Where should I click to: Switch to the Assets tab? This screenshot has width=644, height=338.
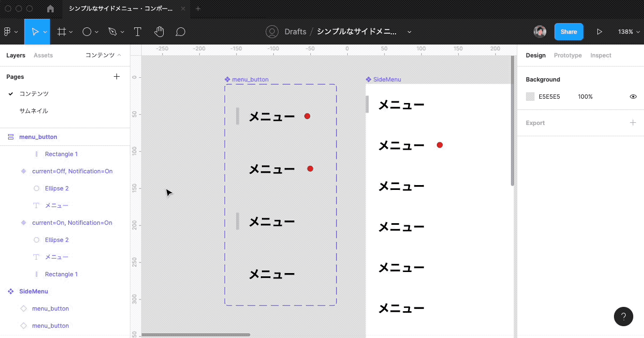point(44,55)
